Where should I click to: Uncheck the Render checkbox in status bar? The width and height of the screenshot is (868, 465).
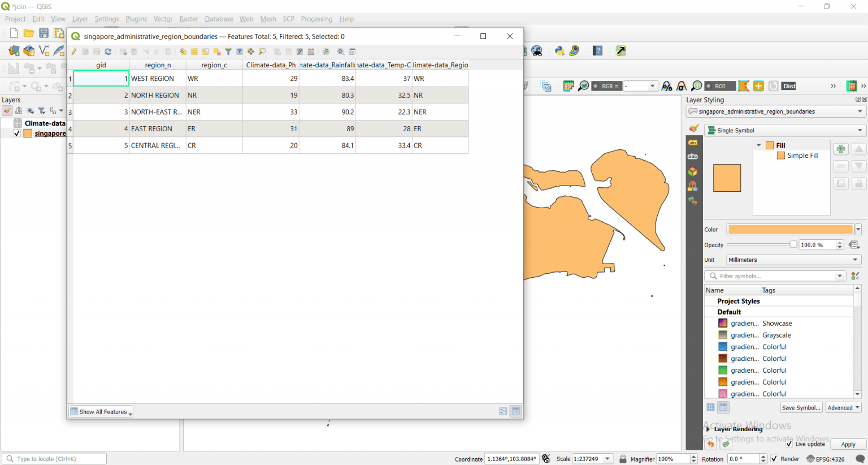[774, 459]
